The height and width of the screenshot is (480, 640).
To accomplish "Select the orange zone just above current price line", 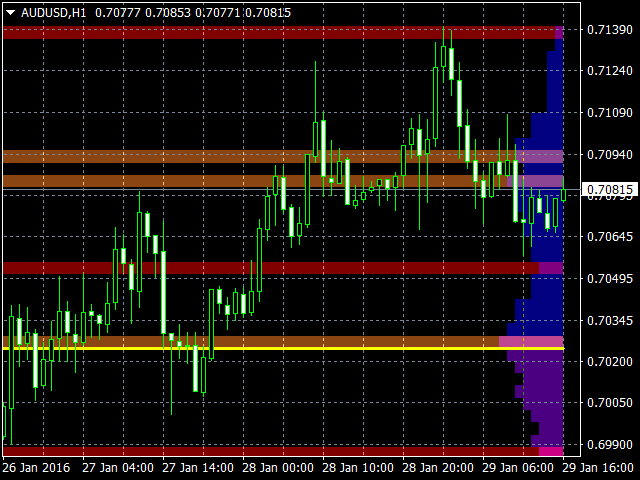I will click(283, 181).
